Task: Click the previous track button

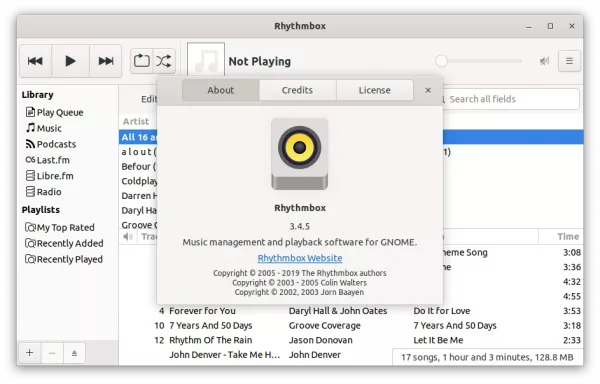Action: (35, 61)
